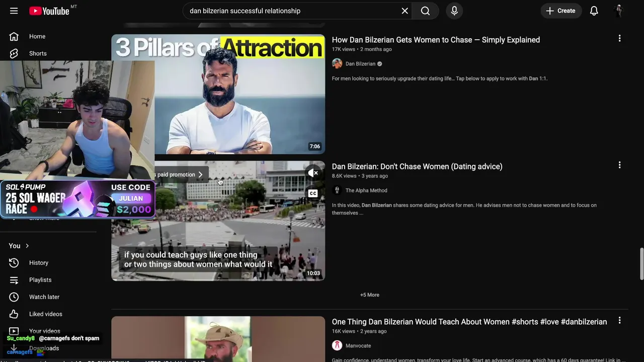Expand the You section chevron

27,246
